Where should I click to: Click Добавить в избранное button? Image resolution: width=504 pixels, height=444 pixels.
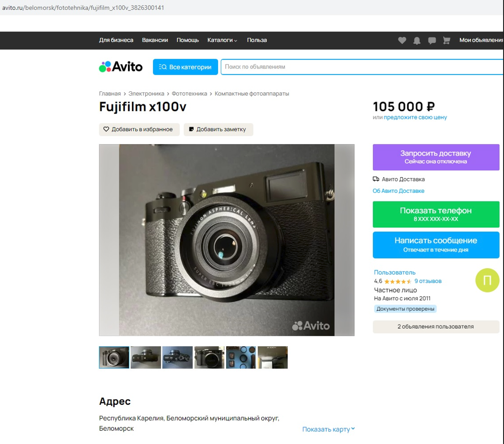(139, 129)
